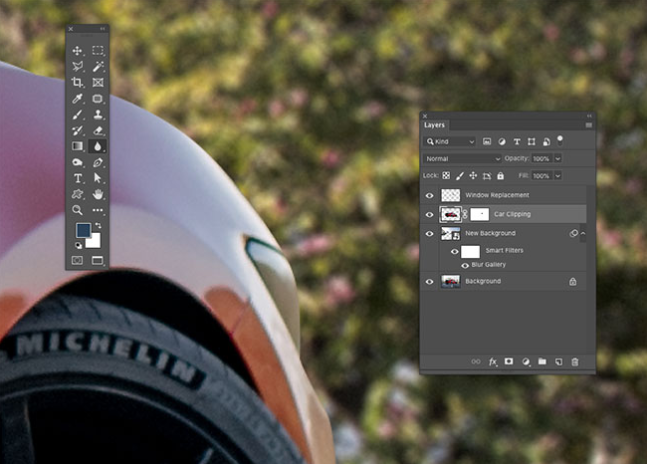Viewport: 647px width, 464px height.
Task: Select the Pen tool
Action: point(98,162)
